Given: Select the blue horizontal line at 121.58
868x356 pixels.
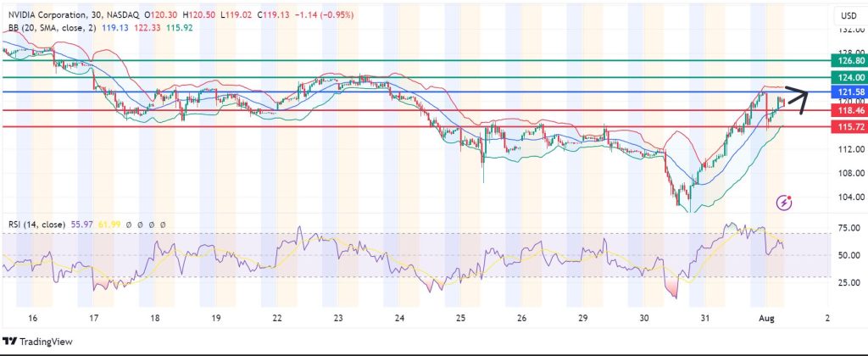Looking at the screenshot, I should pyautogui.click(x=416, y=92).
